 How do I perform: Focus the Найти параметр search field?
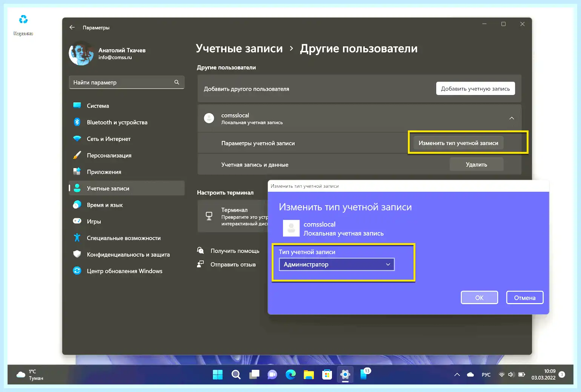[x=126, y=82]
